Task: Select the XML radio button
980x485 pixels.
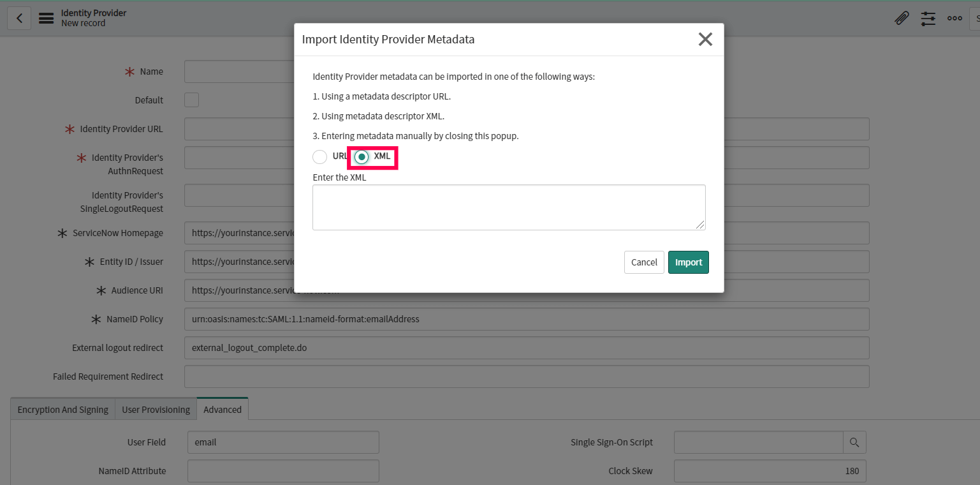Action: click(x=362, y=156)
